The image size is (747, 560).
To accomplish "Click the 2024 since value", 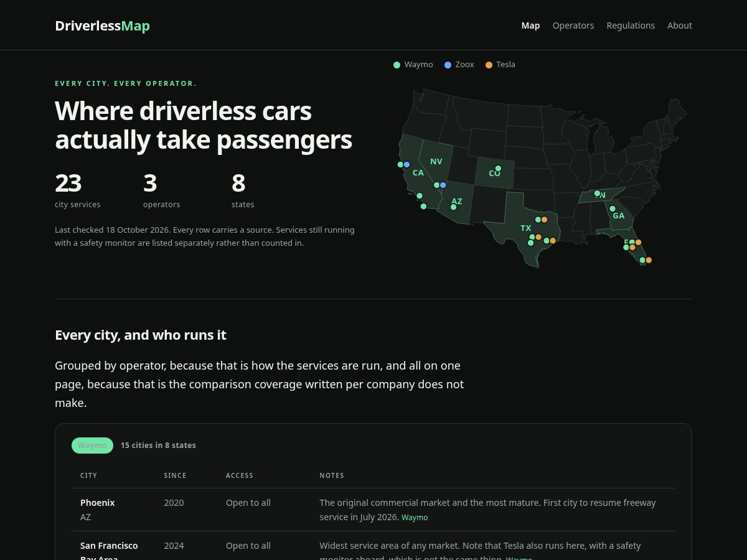I will point(174,546).
